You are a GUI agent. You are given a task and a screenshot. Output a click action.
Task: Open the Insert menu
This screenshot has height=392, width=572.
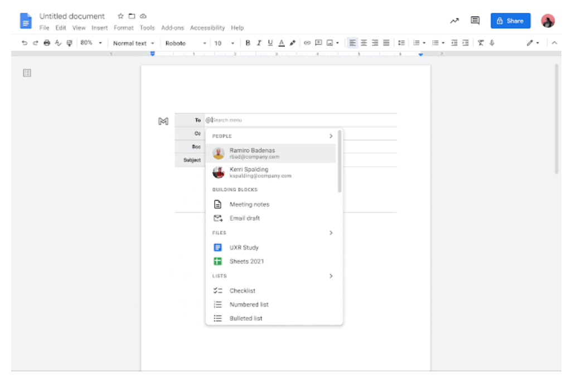tap(100, 28)
